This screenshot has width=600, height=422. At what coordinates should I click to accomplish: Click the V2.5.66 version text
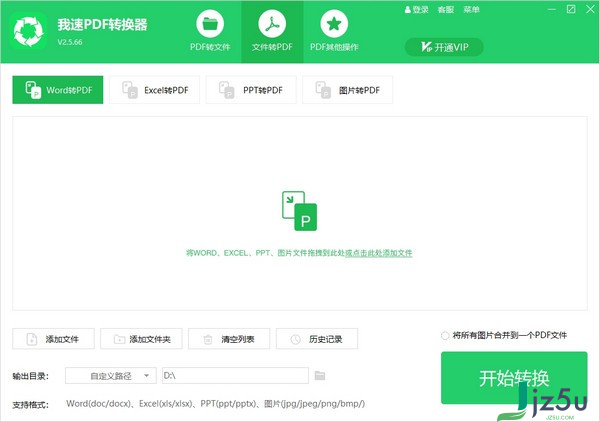pos(70,42)
